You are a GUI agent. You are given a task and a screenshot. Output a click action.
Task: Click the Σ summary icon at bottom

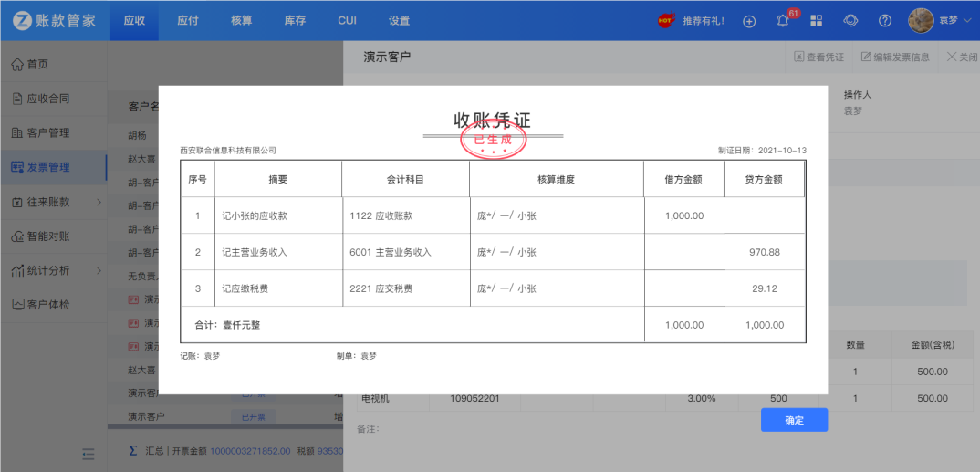click(132, 451)
